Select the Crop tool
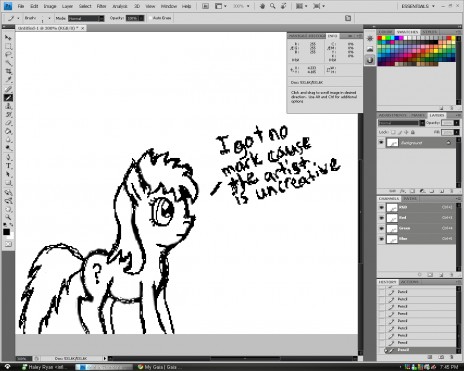Viewport: 464px width, 371px height. tap(8, 71)
